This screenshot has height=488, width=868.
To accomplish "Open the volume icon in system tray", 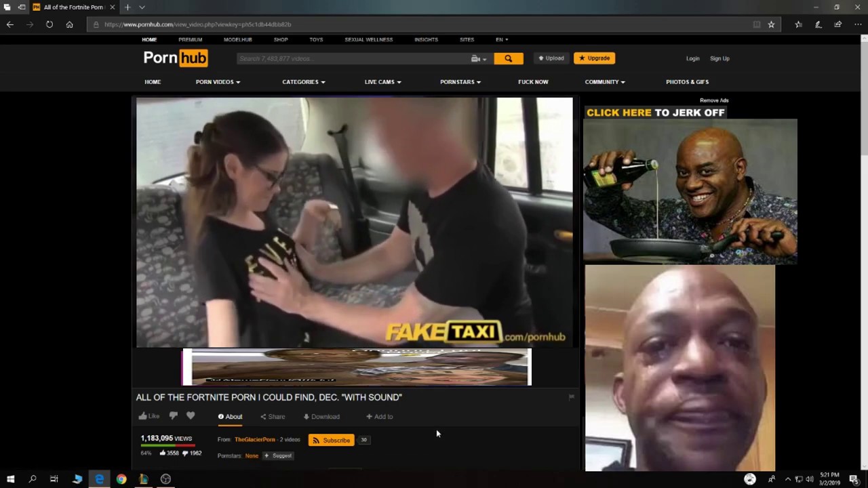I will [x=810, y=479].
